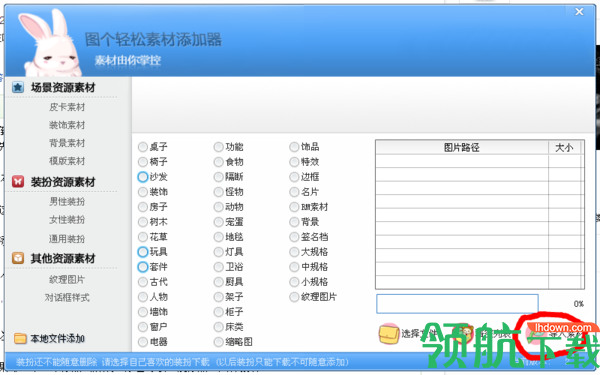Screen dimensions: 600x375
Task: Select the 小规格 radio button
Action: pos(294,282)
